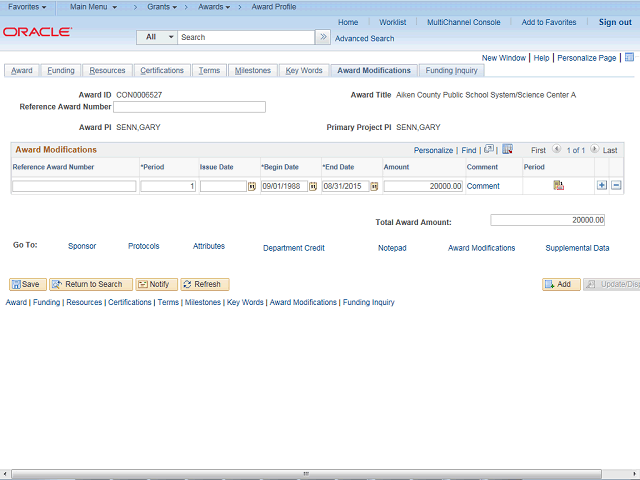Viewport: 640px width, 480px height.
Task: Open the Awards breadcrumb dropdown
Action: coord(214,7)
